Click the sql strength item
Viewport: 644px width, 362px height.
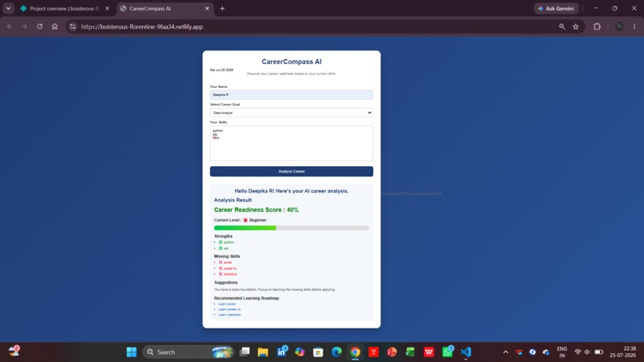[x=224, y=249]
